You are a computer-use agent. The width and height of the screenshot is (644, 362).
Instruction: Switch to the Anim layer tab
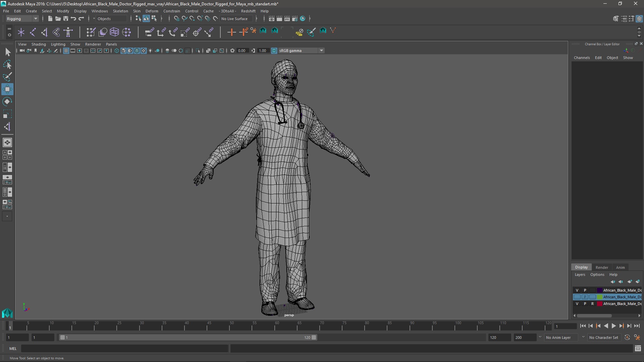pos(620,267)
